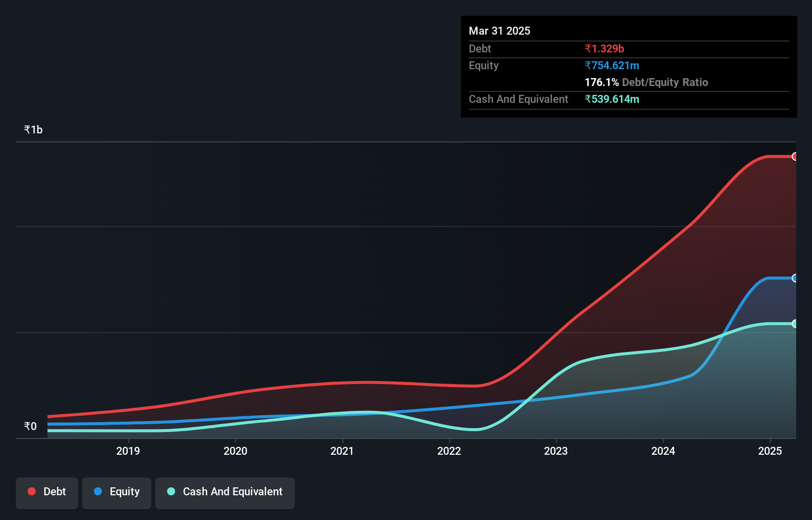Toggle visibility of the Debt series
The height and width of the screenshot is (520, 812).
[x=46, y=491]
